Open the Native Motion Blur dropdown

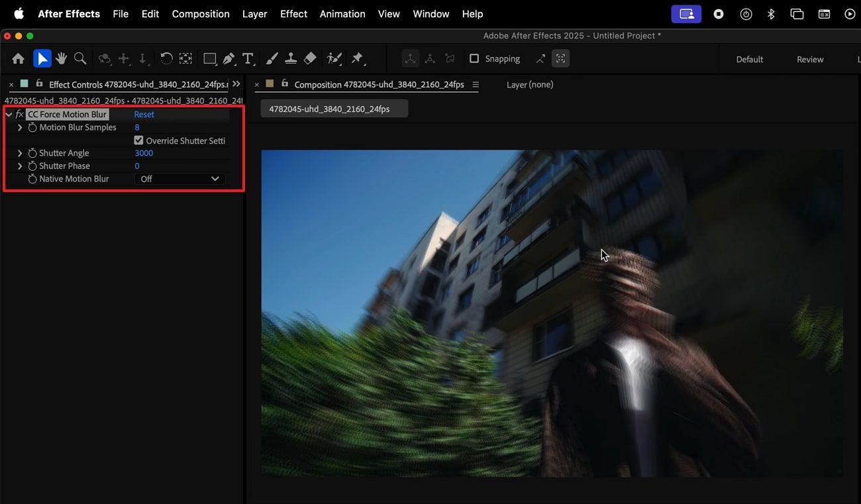[179, 179]
